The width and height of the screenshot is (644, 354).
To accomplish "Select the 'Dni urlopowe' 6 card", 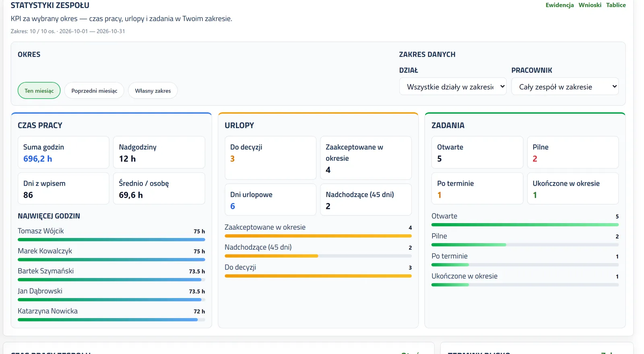I will (270, 200).
